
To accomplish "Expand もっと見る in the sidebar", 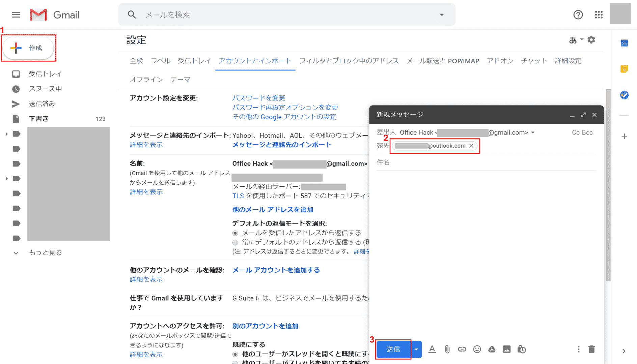I will tap(45, 252).
